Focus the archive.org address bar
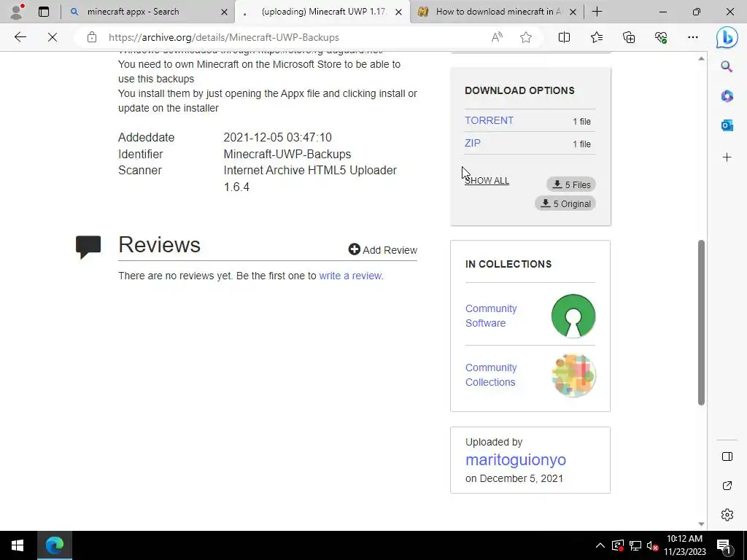 pyautogui.click(x=286, y=37)
